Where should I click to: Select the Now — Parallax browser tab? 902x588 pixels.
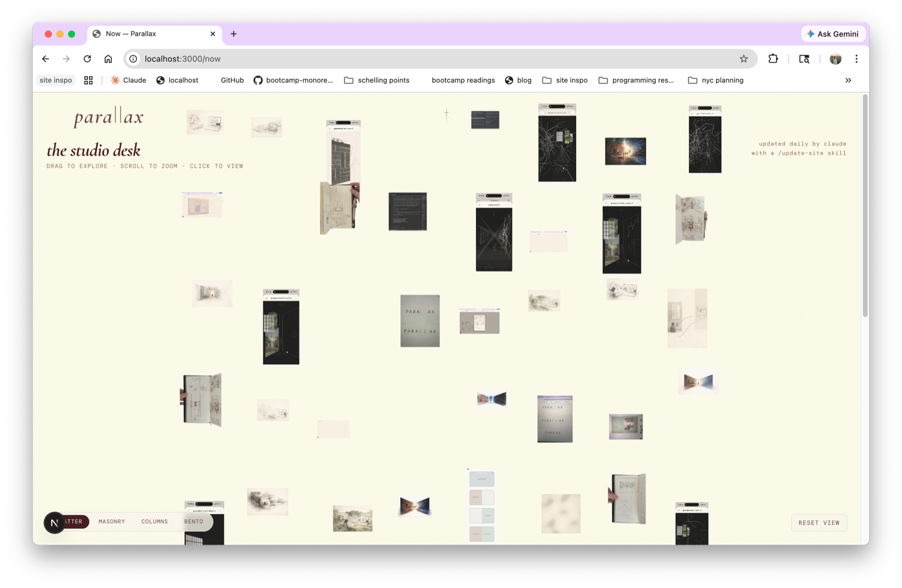click(x=148, y=34)
